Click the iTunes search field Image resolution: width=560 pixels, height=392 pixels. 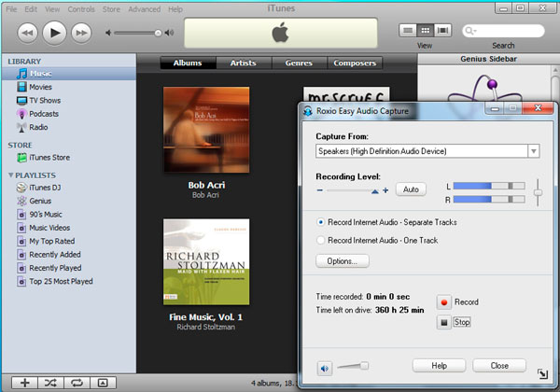pos(503,31)
